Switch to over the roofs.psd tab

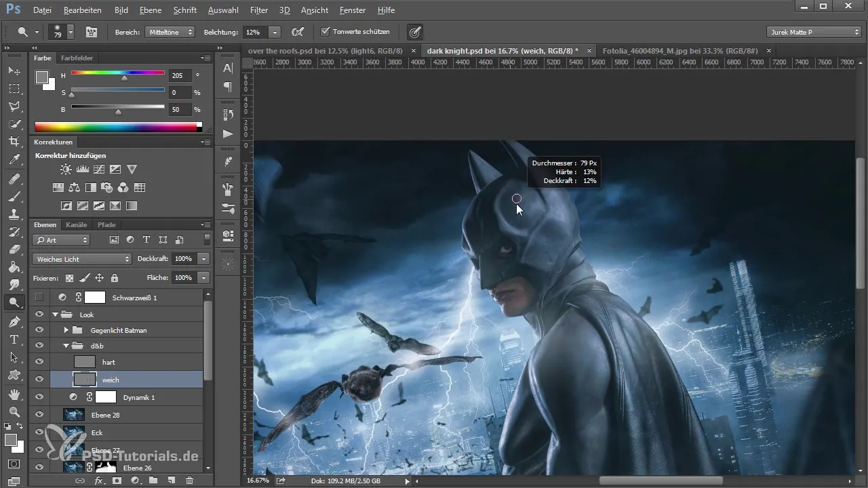[325, 50]
